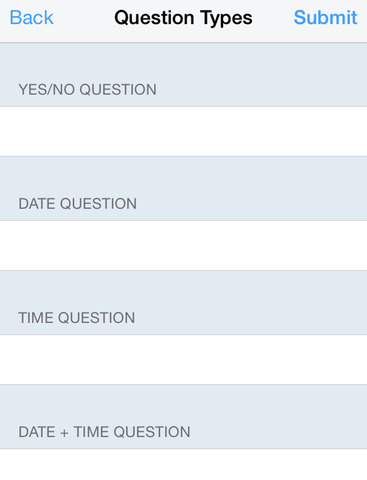Screen dimensions: 367x480
Task: Select the DATE + TIME QUESTION header
Action: coord(104,432)
